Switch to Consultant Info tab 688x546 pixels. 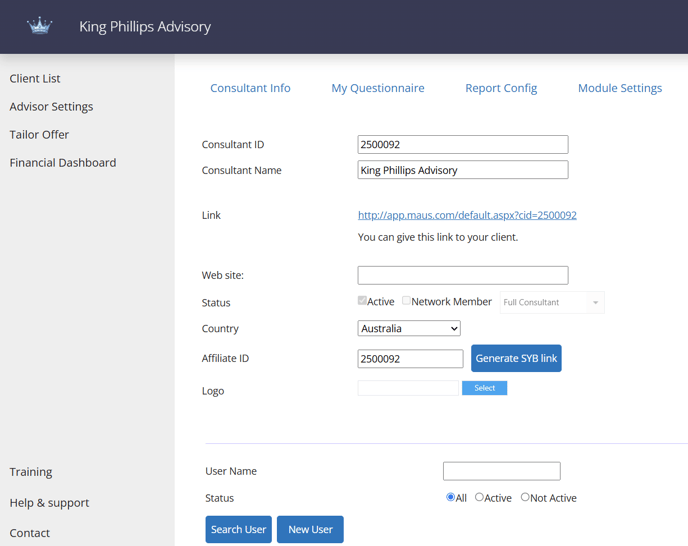pyautogui.click(x=250, y=88)
